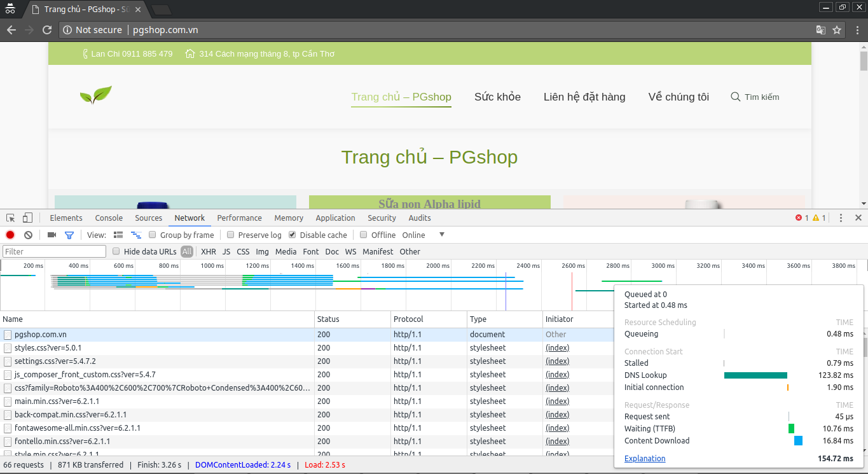The width and height of the screenshot is (868, 474).
Task: Open the Explanation link in timing popup
Action: pyautogui.click(x=645, y=459)
